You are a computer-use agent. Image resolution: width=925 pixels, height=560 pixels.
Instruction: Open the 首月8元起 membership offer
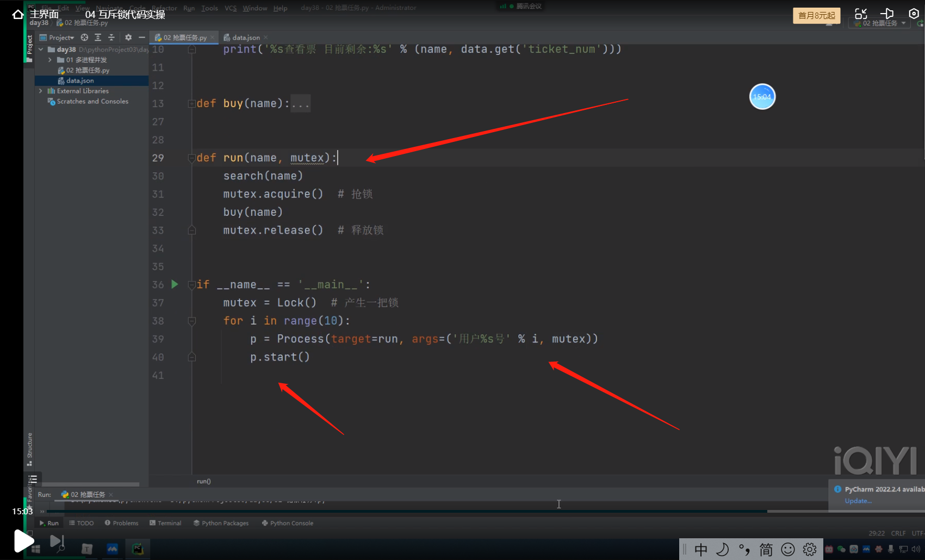(817, 15)
